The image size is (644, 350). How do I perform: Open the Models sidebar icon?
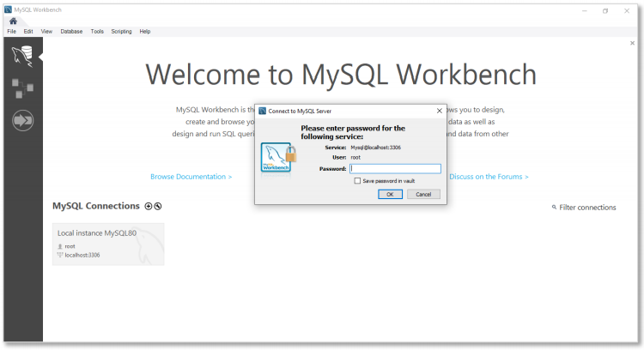click(x=22, y=88)
